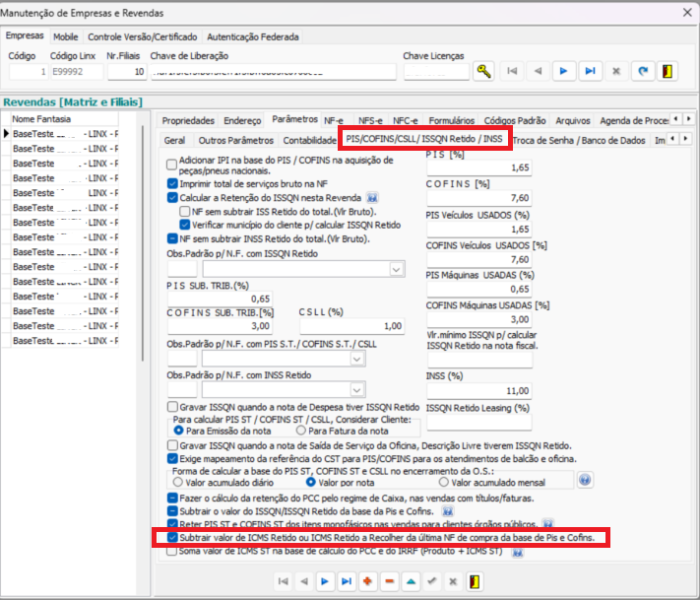The width and height of the screenshot is (700, 600).
Task: Select Valor acumulado mensal radio option
Action: pos(443,483)
